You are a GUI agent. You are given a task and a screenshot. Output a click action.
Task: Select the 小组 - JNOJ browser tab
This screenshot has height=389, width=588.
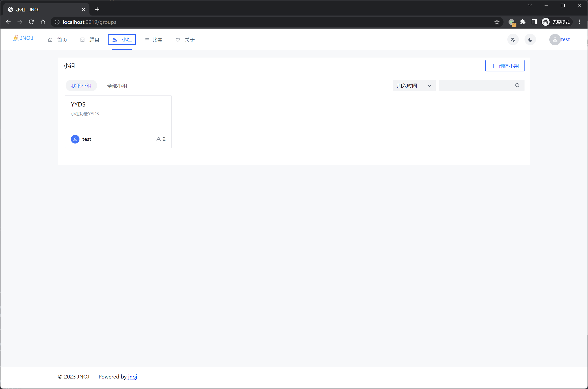coord(46,9)
